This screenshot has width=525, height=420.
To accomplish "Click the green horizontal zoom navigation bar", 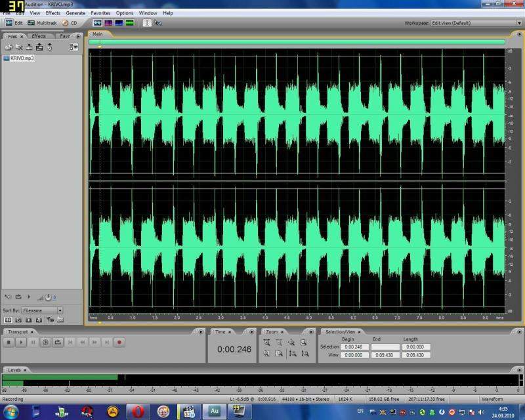I will pyautogui.click(x=297, y=41).
